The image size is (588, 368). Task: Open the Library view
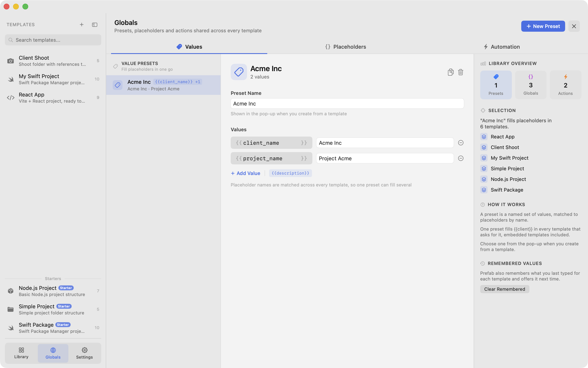click(x=21, y=353)
